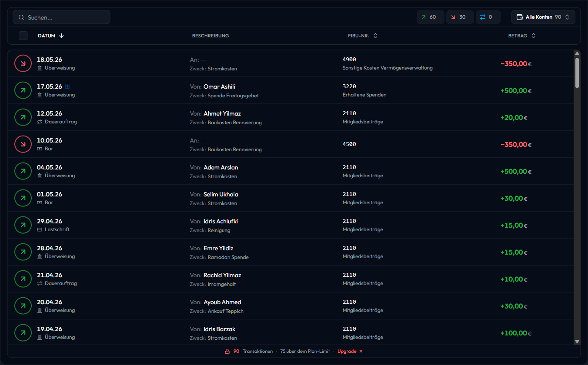This screenshot has width=588, height=365.
Task: Filter by incoming transactions showing 60
Action: [430, 17]
